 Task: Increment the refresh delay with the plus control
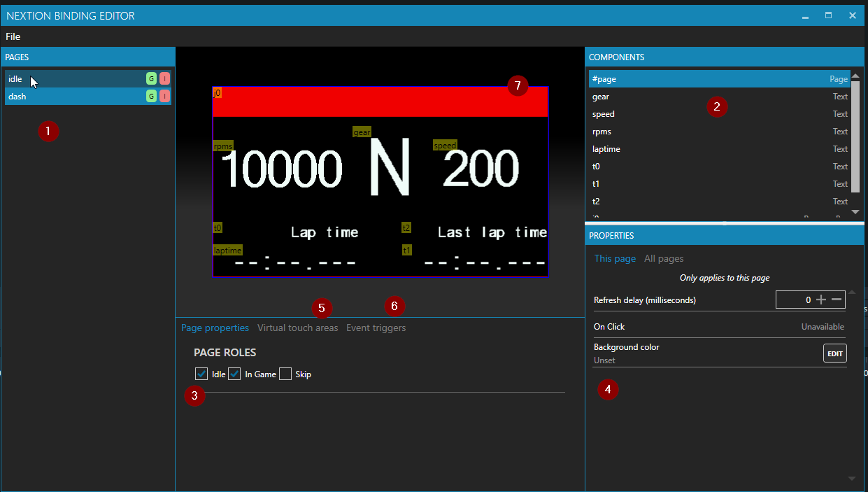(823, 300)
